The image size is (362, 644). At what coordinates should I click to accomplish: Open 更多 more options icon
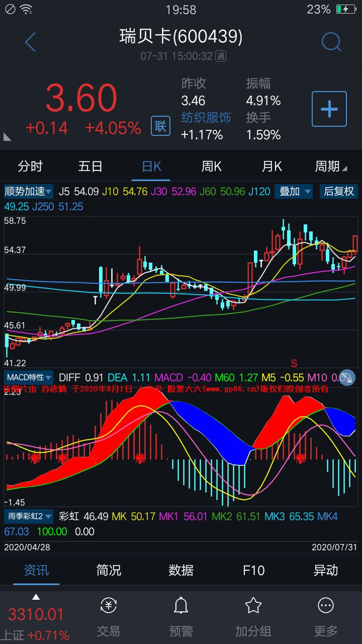(326, 617)
